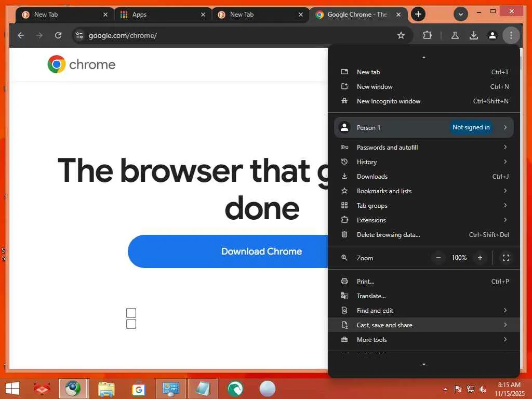Select Print… from the menu
532x399 pixels.
tap(424, 281)
